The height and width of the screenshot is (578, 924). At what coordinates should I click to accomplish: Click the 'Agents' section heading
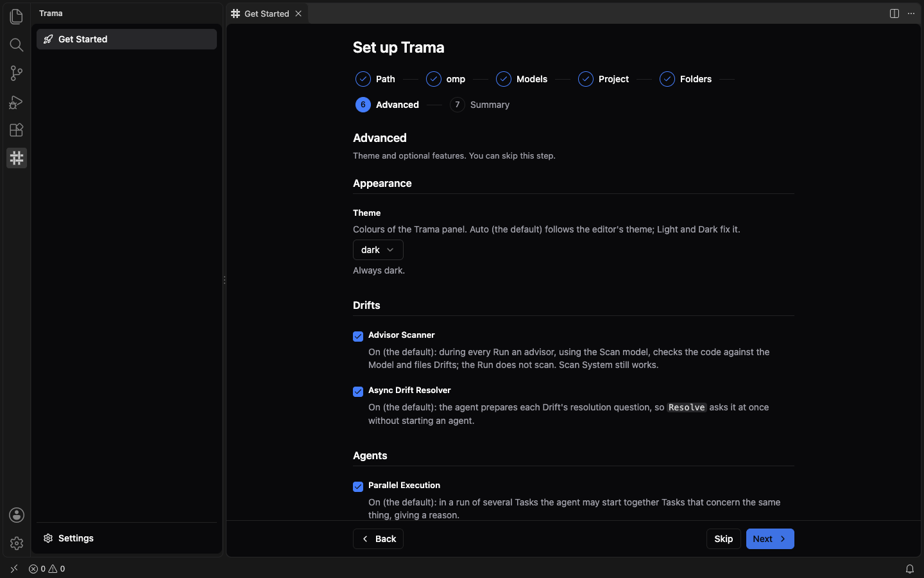click(370, 455)
